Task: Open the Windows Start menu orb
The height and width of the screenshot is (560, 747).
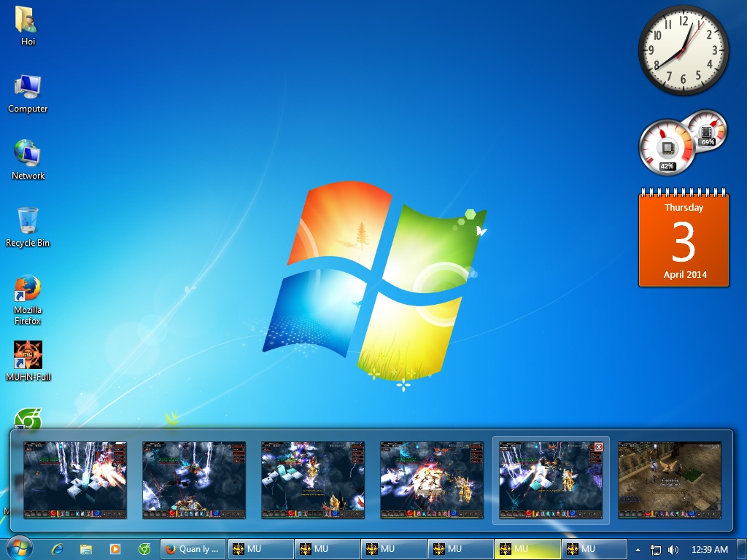Action: click(20, 548)
